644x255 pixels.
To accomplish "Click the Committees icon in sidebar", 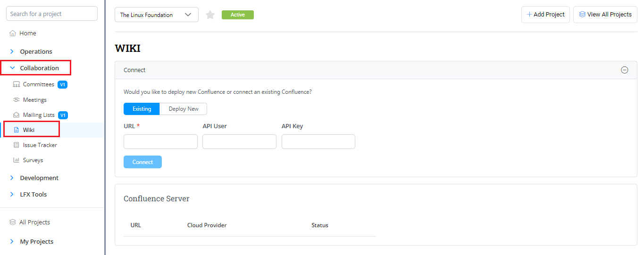I will [x=17, y=84].
